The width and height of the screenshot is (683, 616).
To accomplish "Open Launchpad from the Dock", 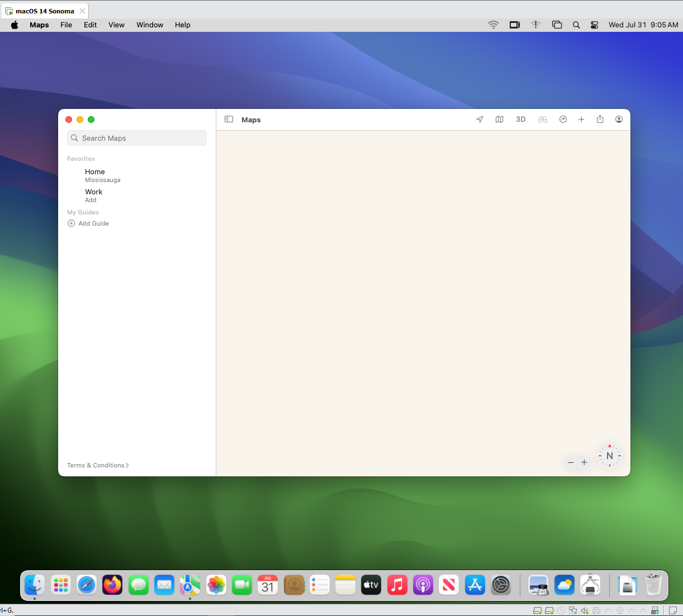I will 61,585.
